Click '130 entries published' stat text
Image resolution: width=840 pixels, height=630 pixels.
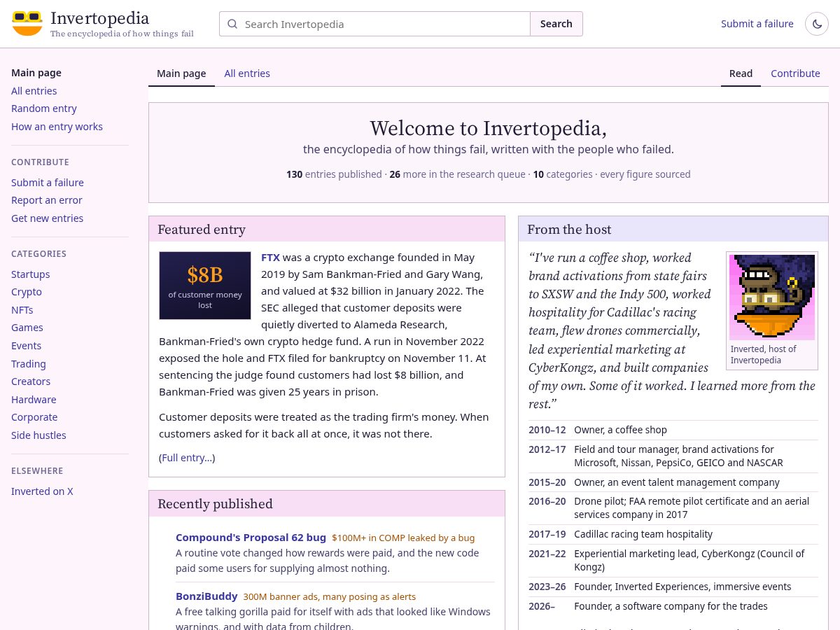pyautogui.click(x=334, y=174)
